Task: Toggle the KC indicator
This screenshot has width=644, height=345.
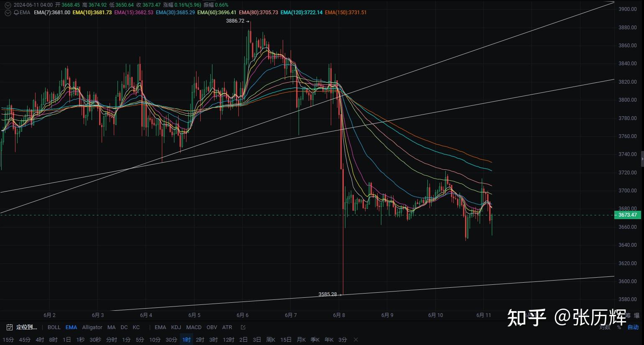Action: (136, 327)
